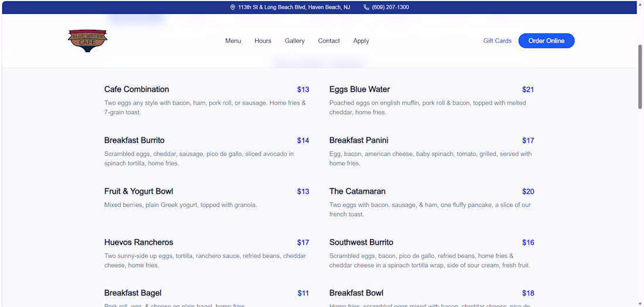Click the Eggs Blue Water description text

point(427,108)
